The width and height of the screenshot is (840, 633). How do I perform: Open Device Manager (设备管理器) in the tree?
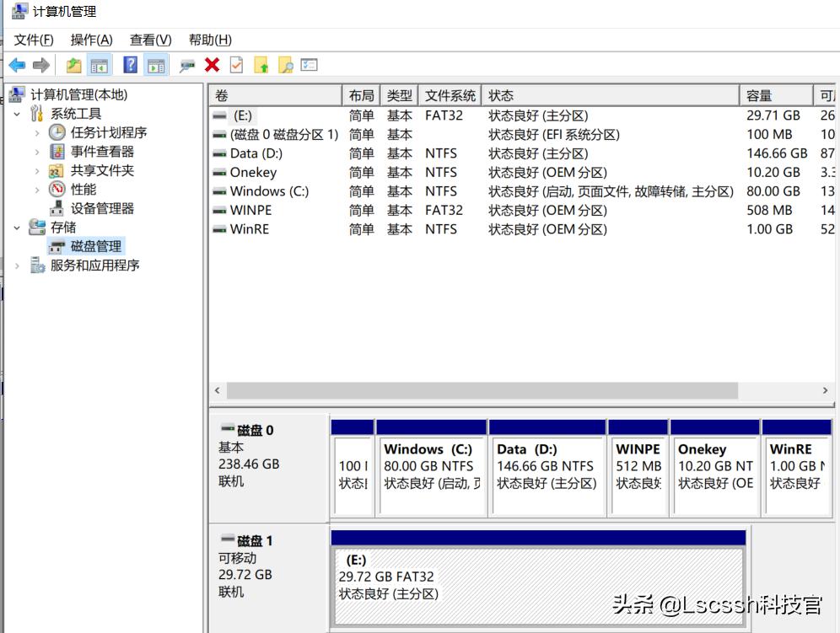coord(102,208)
